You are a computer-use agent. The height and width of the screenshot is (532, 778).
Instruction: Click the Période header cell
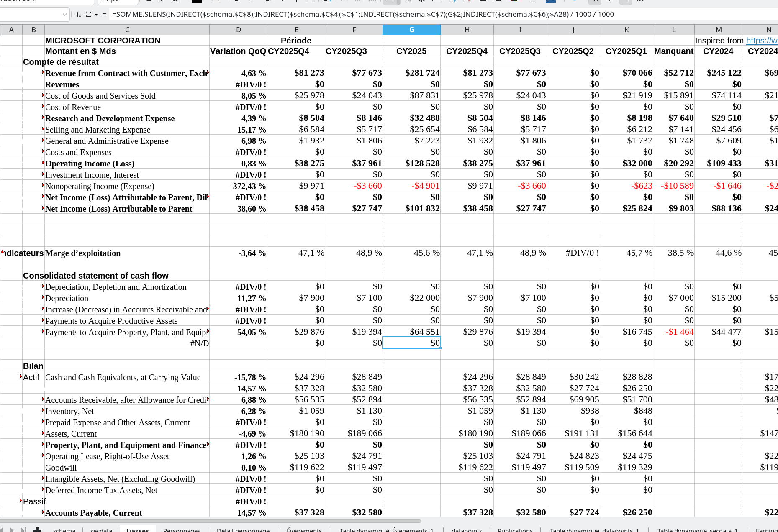[296, 41]
